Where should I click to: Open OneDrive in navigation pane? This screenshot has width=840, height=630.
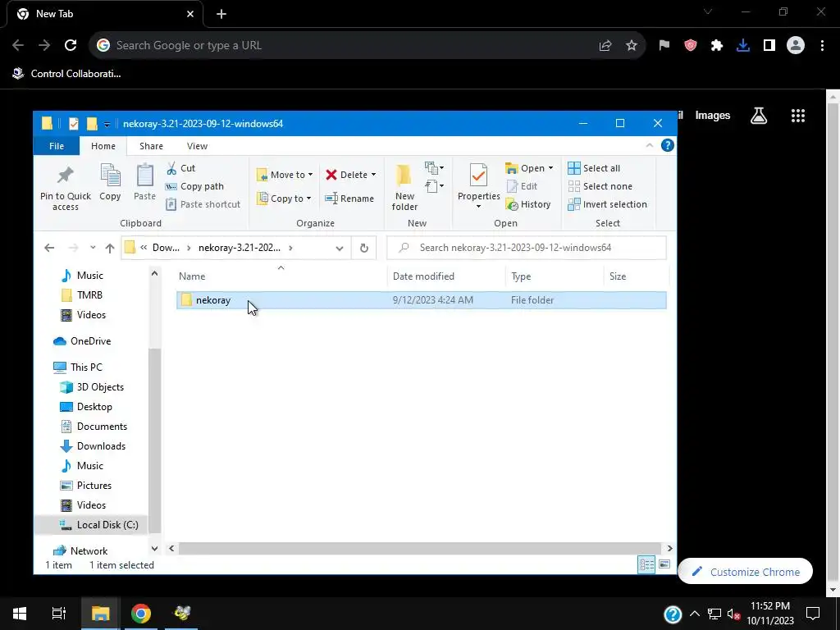[x=90, y=341]
